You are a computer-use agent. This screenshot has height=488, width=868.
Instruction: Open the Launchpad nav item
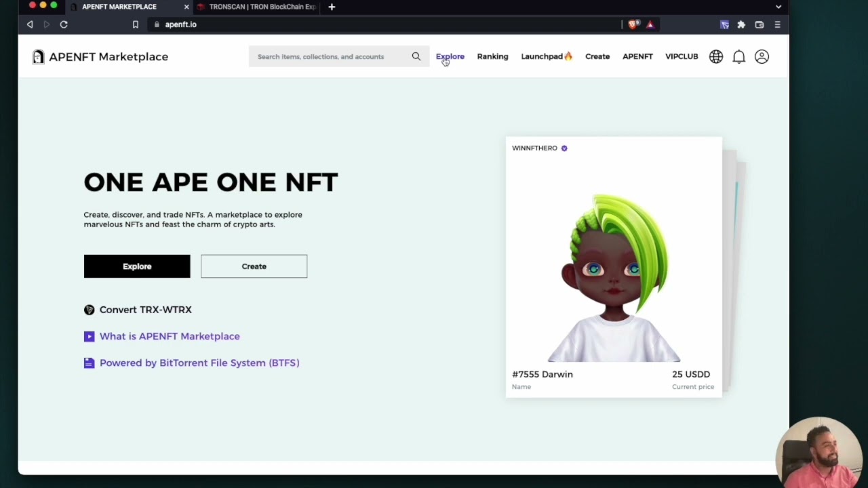click(x=547, y=56)
